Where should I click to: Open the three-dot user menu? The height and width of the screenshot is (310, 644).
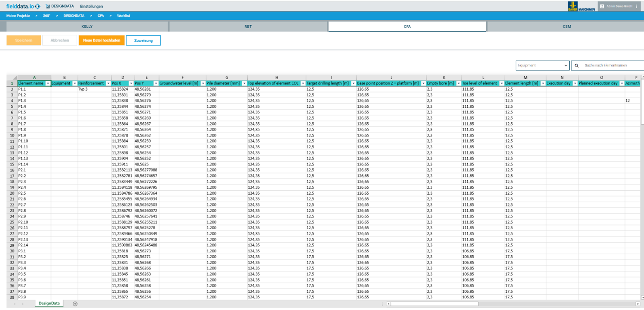click(x=636, y=6)
